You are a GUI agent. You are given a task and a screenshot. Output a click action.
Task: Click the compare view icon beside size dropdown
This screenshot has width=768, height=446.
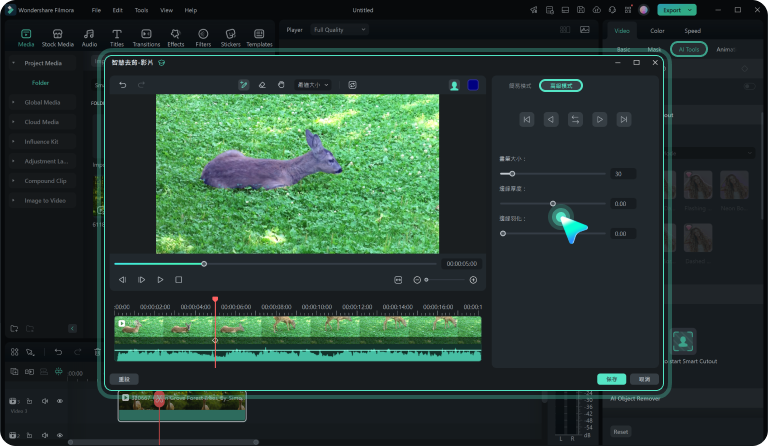tap(352, 85)
